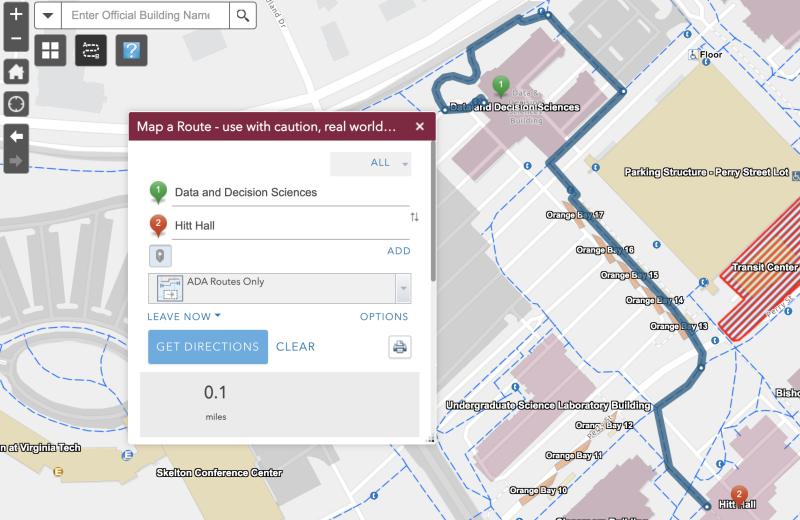The height and width of the screenshot is (520, 800).
Task: Click the Orange Bay 17 label
Action: click(574, 215)
